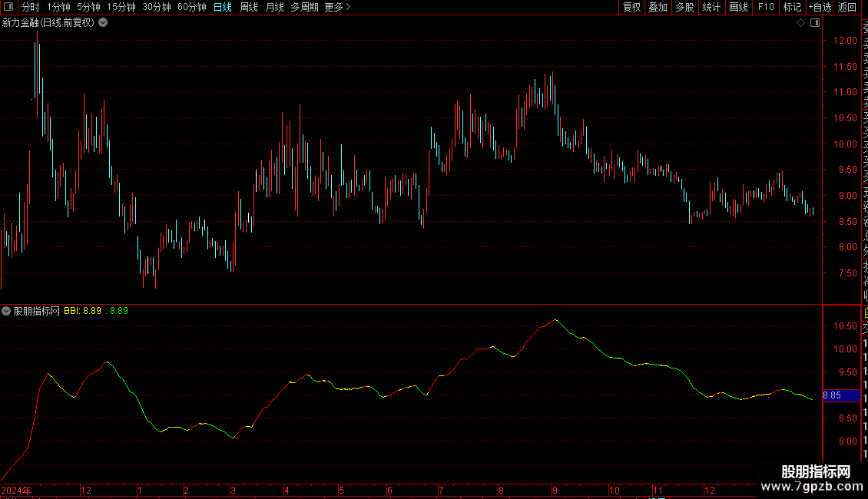Open the 多股 multi-stock view
The height and width of the screenshot is (499, 868).
click(x=684, y=7)
